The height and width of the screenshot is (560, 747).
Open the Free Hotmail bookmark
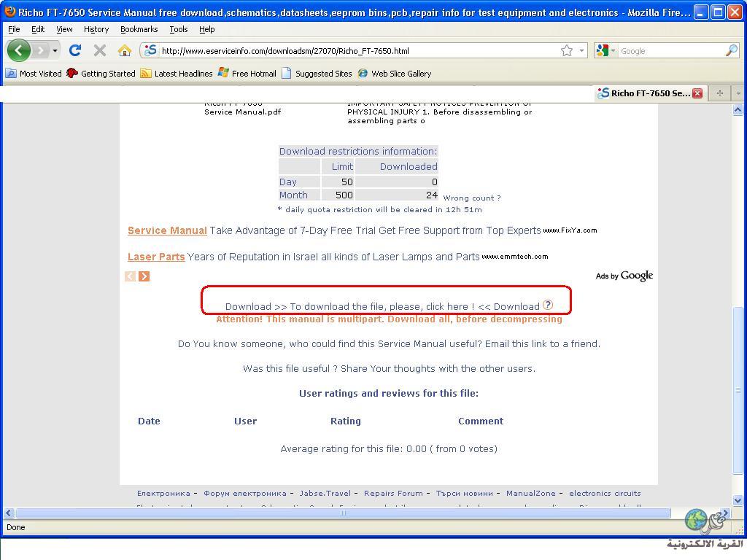tap(247, 74)
